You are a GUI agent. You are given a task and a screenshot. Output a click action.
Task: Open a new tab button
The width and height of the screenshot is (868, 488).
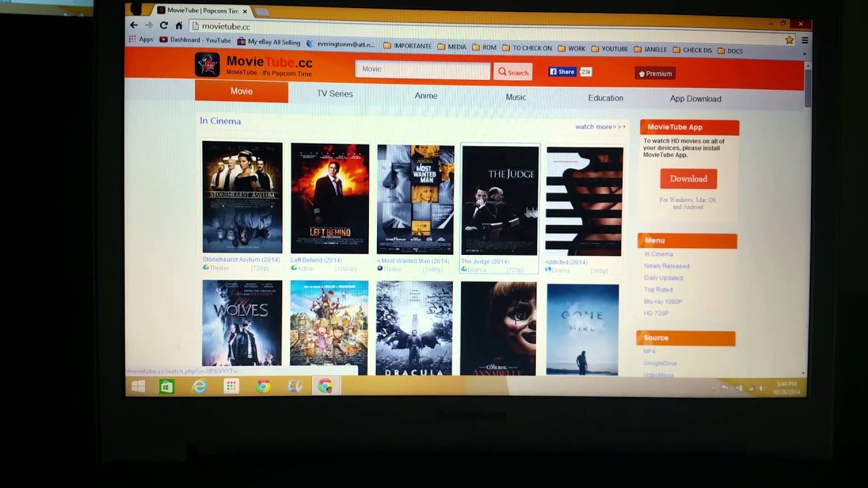262,12
